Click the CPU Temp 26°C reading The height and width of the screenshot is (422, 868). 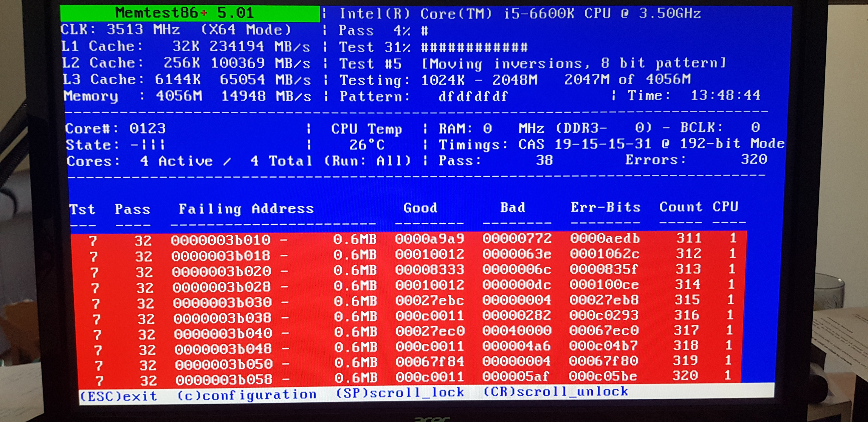[x=367, y=145]
